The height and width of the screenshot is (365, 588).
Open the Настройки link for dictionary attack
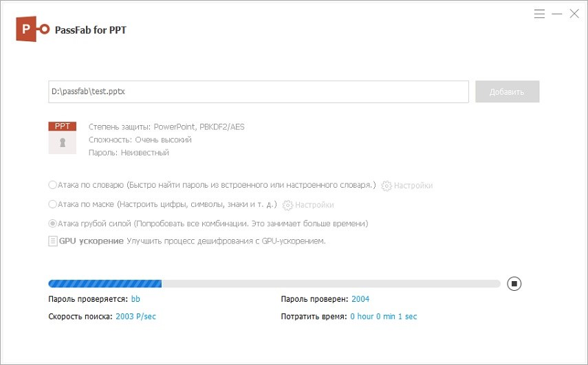pyautogui.click(x=413, y=186)
